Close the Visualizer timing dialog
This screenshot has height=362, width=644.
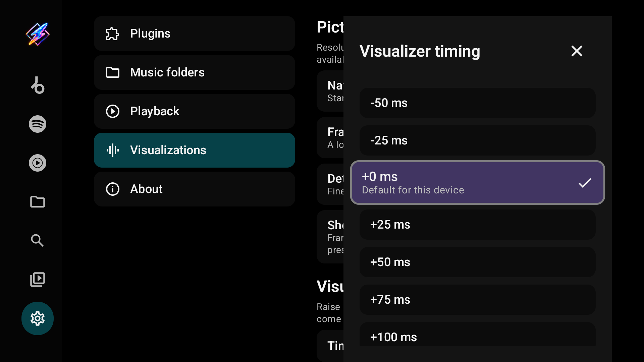tap(577, 51)
